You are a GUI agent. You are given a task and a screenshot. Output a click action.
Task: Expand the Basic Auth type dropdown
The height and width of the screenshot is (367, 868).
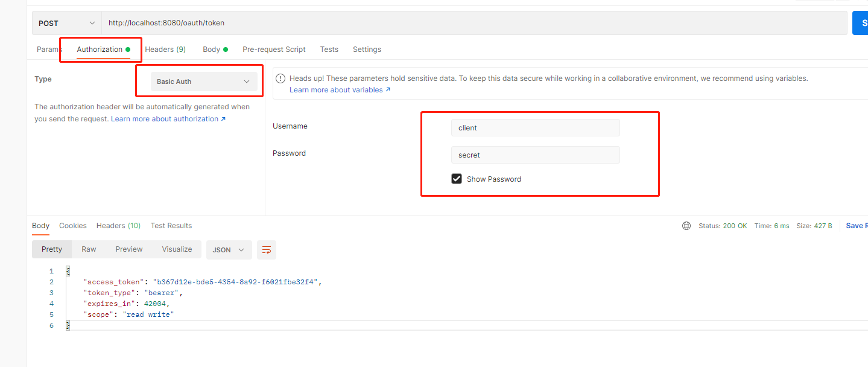click(x=204, y=81)
